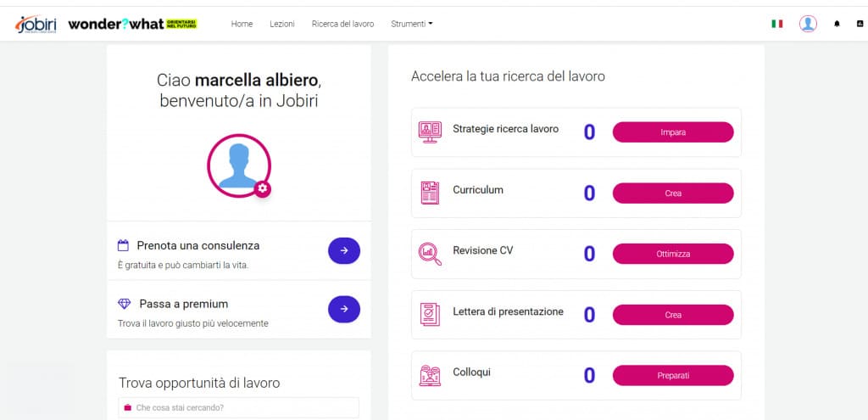
Task: Expand the Strumenti dropdown menu
Action: click(x=412, y=24)
